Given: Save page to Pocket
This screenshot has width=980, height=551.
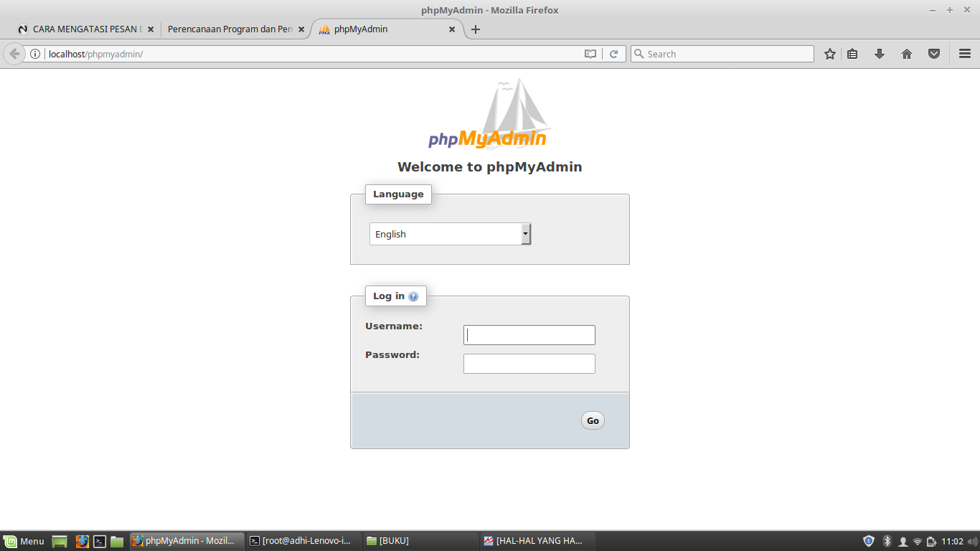Looking at the screenshot, I should coord(934,54).
